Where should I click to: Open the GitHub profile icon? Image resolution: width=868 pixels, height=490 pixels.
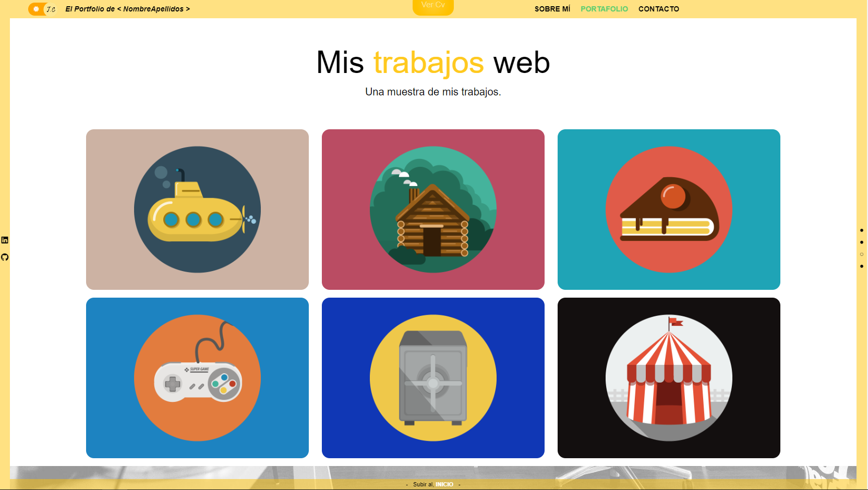coord(5,257)
